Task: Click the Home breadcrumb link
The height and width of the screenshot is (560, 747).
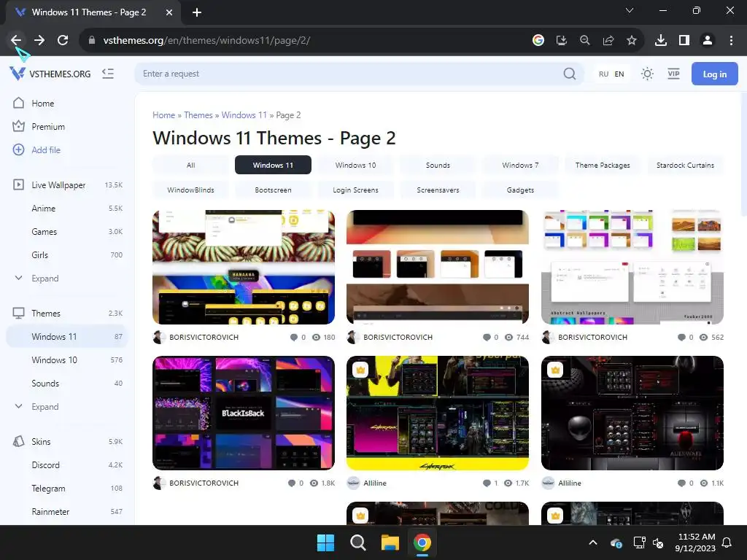Action: coord(164,115)
